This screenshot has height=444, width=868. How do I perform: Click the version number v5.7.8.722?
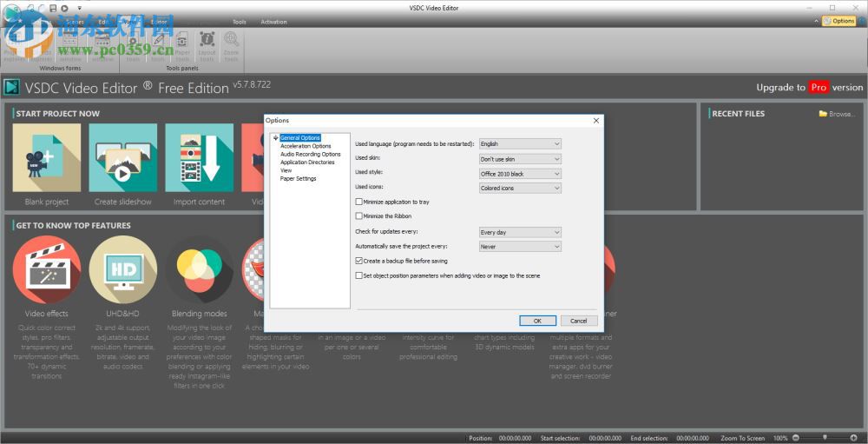tap(252, 84)
